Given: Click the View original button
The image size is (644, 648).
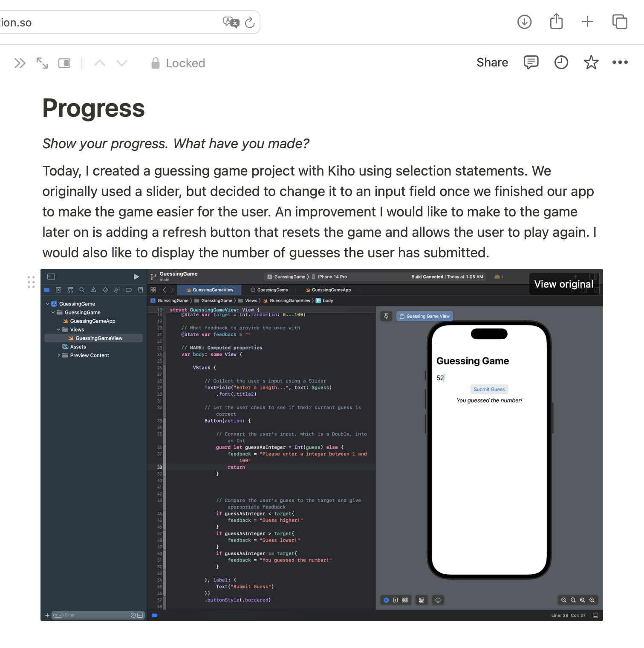Looking at the screenshot, I should click(x=564, y=284).
